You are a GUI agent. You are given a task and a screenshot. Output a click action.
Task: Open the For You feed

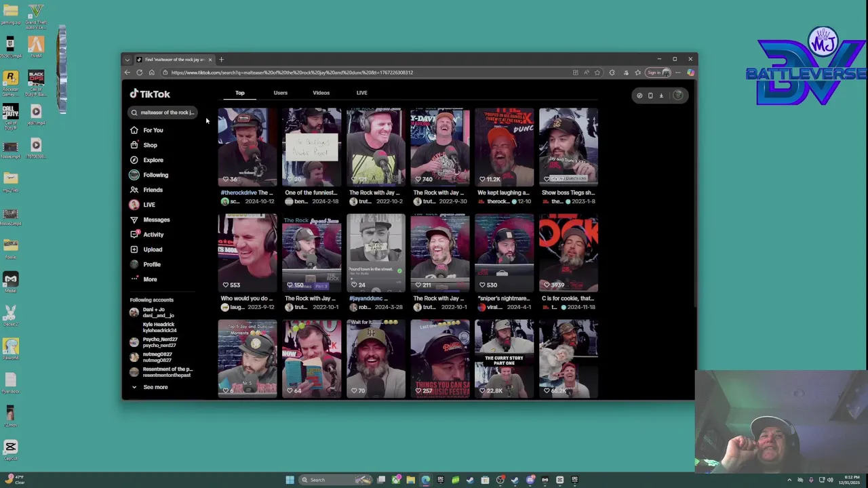[x=153, y=130]
